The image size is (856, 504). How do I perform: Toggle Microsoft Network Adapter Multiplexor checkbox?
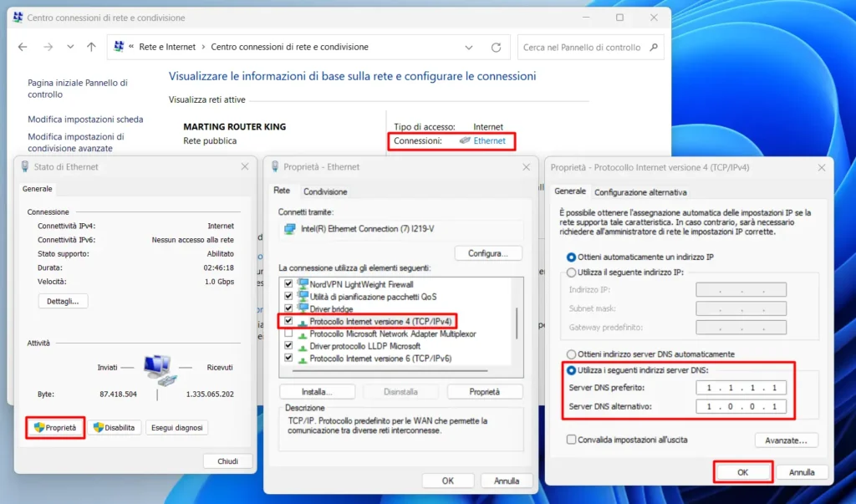pyautogui.click(x=288, y=333)
